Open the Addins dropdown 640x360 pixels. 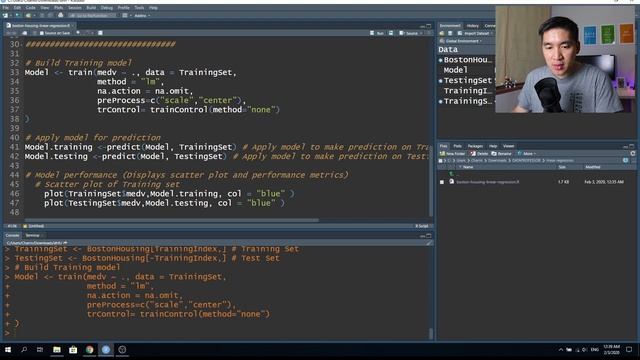[142, 16]
